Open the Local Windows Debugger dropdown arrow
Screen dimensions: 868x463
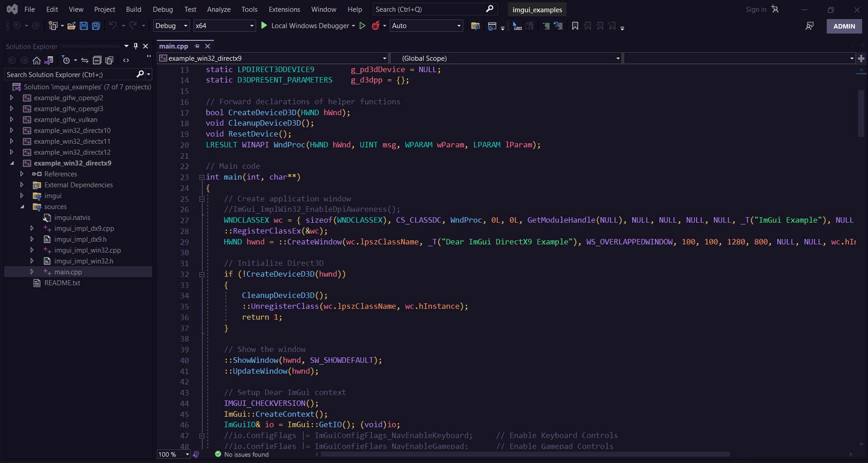(x=353, y=26)
